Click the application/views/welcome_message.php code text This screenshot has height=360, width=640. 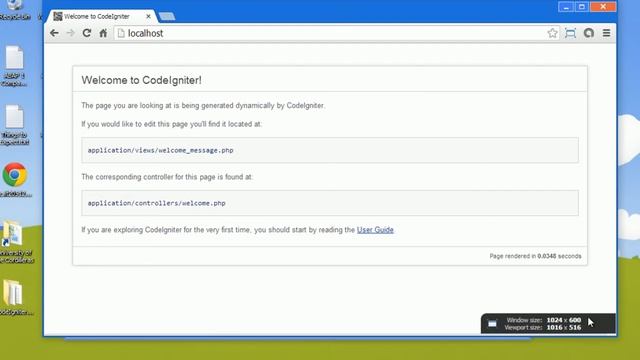click(x=160, y=150)
